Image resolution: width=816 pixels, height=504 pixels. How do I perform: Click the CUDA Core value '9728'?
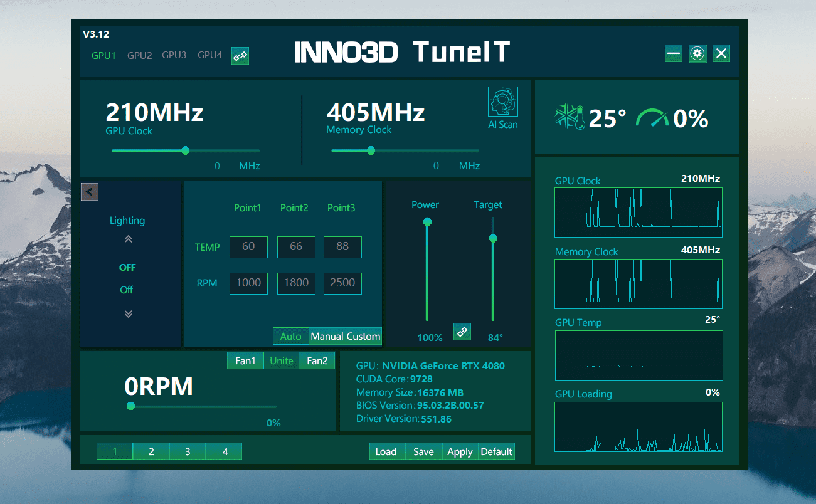421,379
